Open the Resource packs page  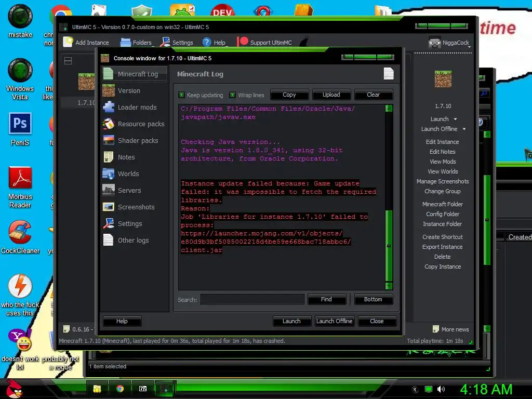tap(135, 124)
